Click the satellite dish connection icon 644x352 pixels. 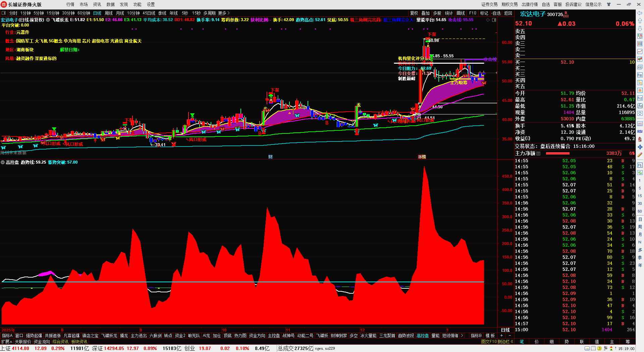click(x=605, y=349)
